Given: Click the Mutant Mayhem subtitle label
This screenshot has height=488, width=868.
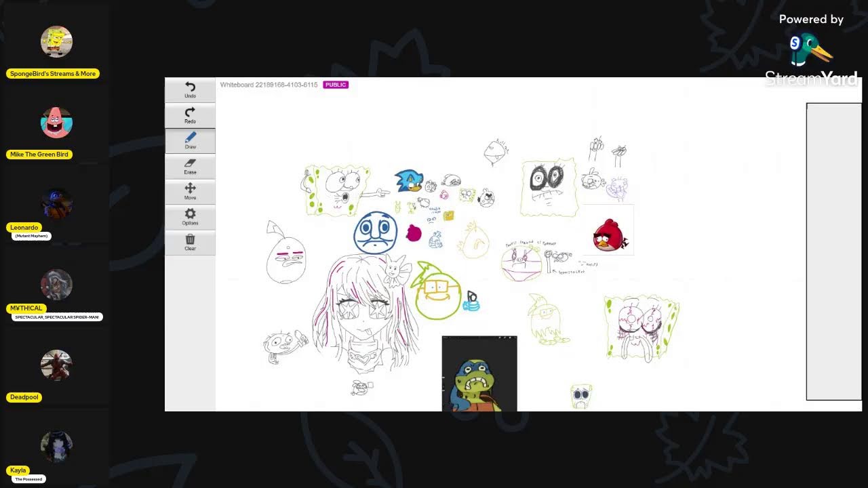Looking at the screenshot, I should coord(31,236).
